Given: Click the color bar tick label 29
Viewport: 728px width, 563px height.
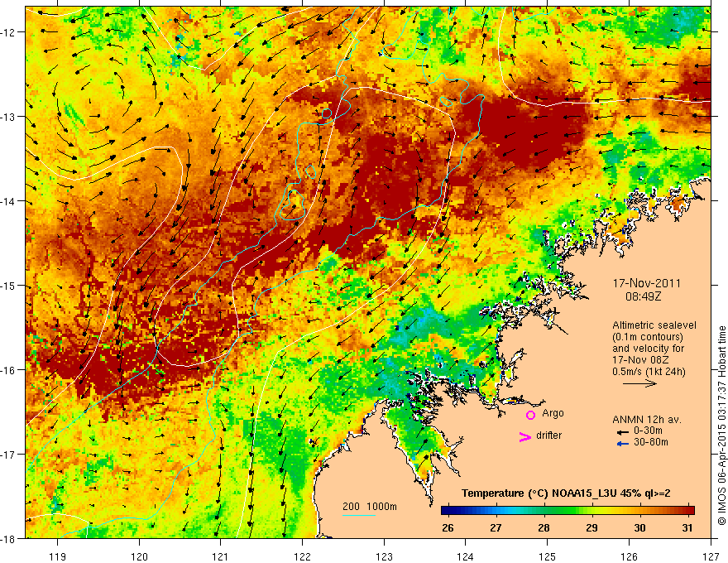Looking at the screenshot, I should click(591, 527).
